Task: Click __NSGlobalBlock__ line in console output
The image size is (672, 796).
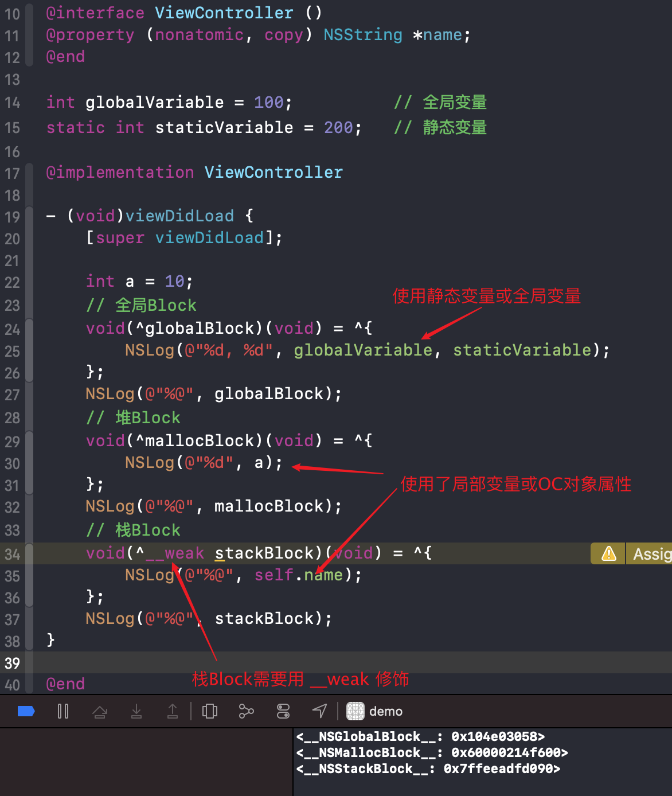Action: [420, 736]
